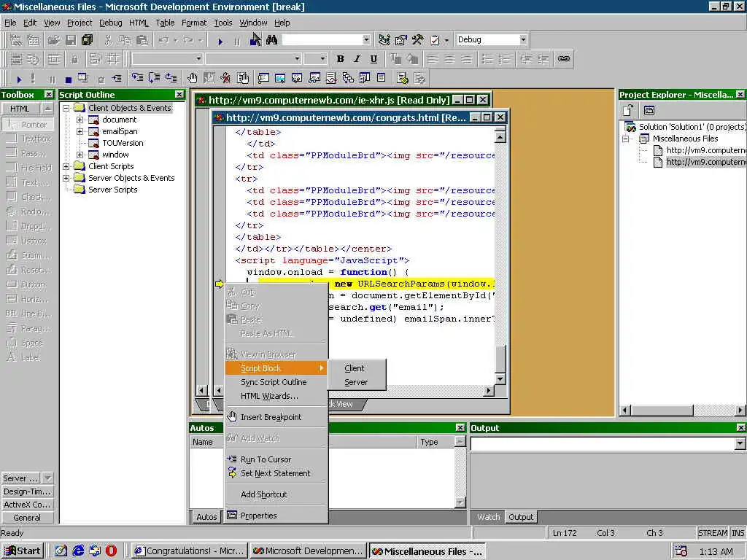Image resolution: width=747 pixels, height=560 pixels.
Task: Open the Breakpoints window icon
Action: coord(243,77)
